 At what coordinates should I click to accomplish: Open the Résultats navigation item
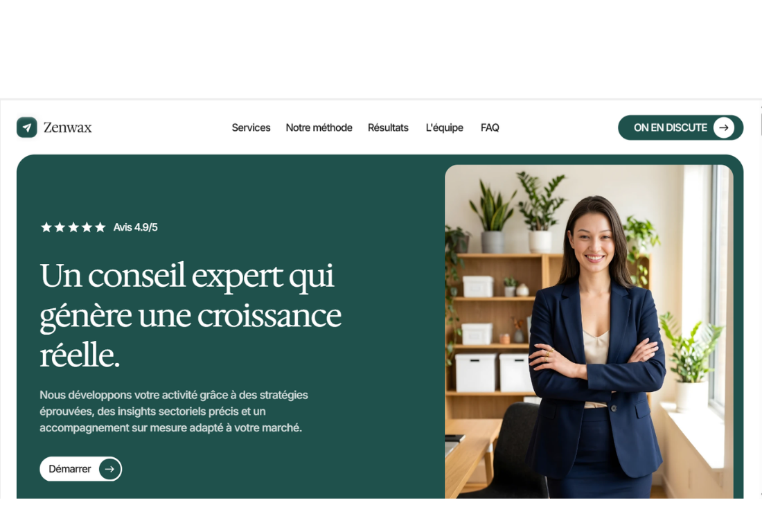(388, 127)
